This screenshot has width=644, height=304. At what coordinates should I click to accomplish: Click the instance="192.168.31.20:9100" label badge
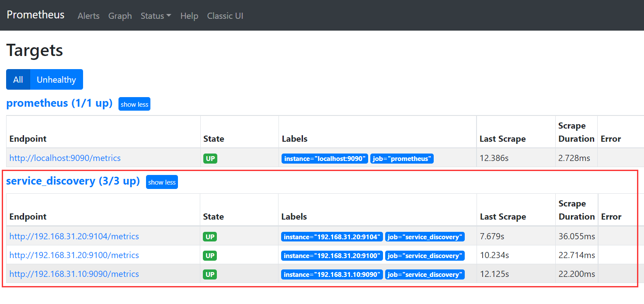tap(332, 255)
